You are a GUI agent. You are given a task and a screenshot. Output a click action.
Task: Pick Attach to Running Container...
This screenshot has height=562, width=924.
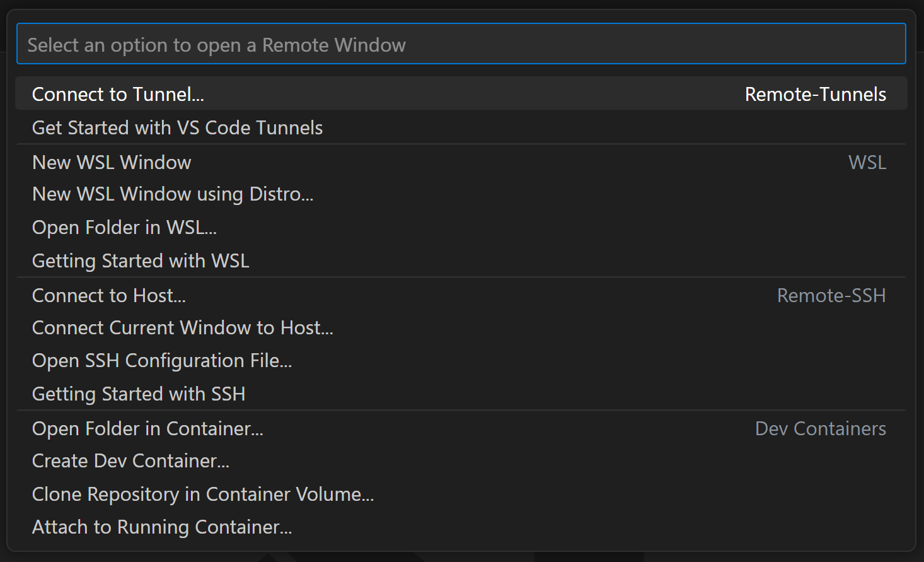pyautogui.click(x=461, y=527)
